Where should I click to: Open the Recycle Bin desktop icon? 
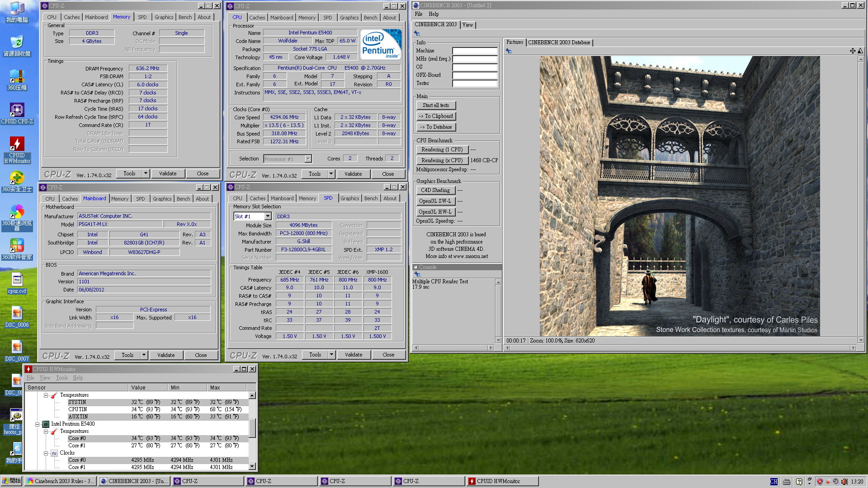tap(17, 46)
